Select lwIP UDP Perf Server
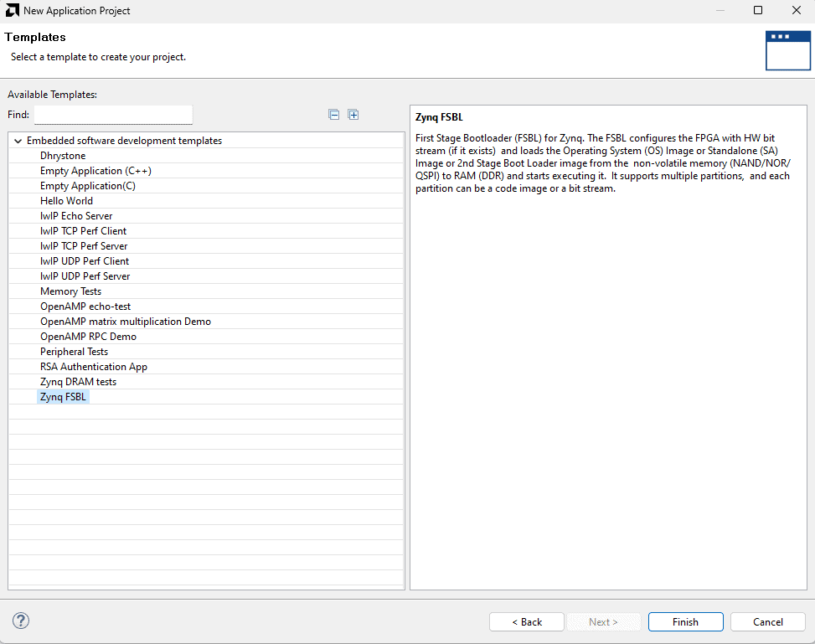Viewport: 815px width, 644px height. 85,276
